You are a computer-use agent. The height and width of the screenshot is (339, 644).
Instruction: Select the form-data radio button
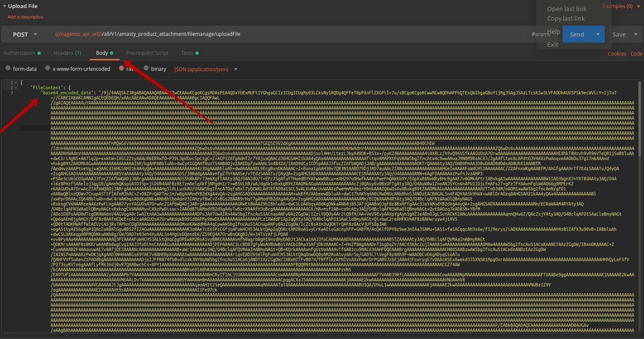point(8,69)
